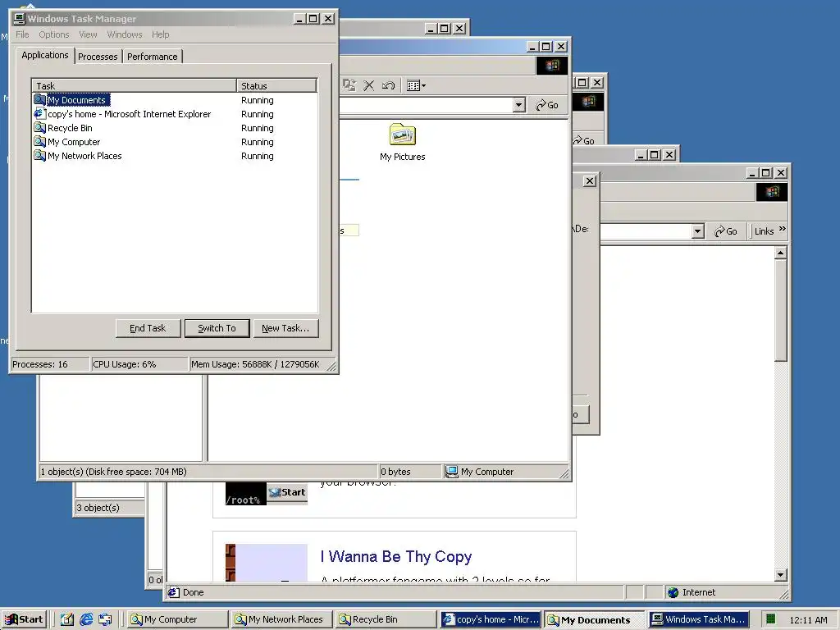Expand the Internet Explorer address dropdown arrow
This screenshot has height=630, width=840.
[x=697, y=231]
